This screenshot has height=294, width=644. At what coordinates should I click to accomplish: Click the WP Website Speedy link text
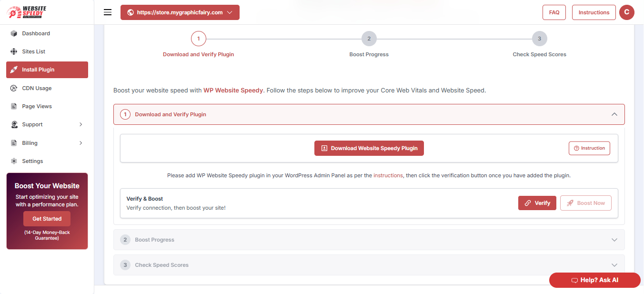233,90
